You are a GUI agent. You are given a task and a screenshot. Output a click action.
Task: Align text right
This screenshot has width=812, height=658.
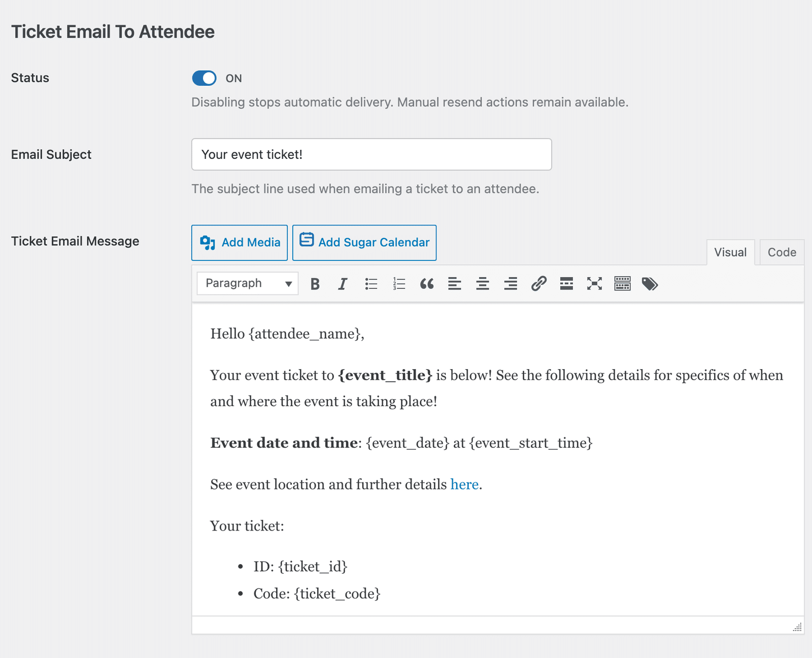[x=511, y=284]
